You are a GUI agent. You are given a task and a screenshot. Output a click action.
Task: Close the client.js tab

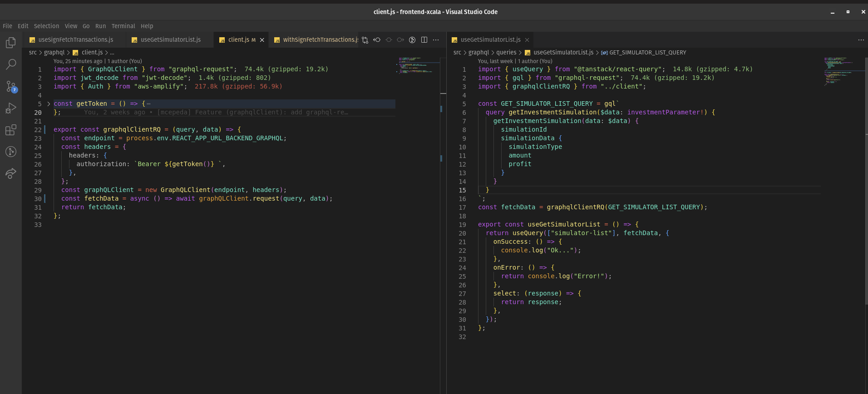[x=262, y=40]
